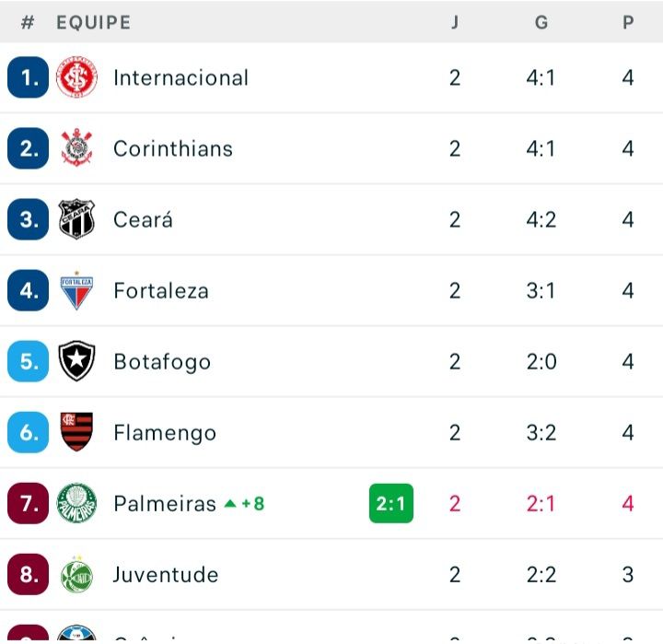Click the Botafogo club crest
This screenshot has height=644, width=663.
[x=76, y=361]
